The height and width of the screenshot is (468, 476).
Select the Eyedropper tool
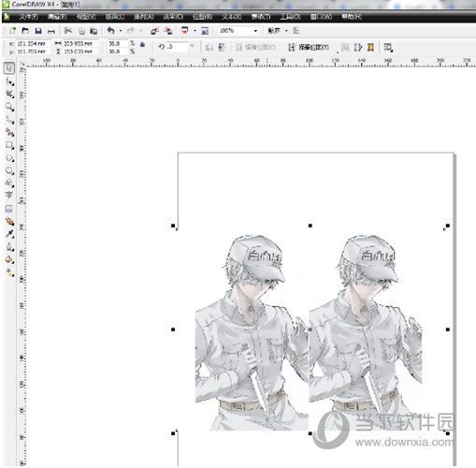coord(9,234)
